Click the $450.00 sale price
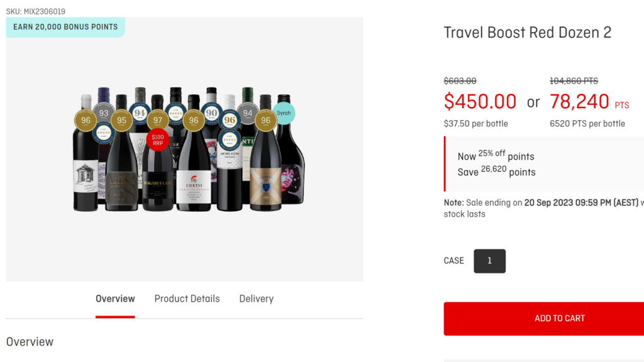This screenshot has height=362, width=644. point(480,101)
